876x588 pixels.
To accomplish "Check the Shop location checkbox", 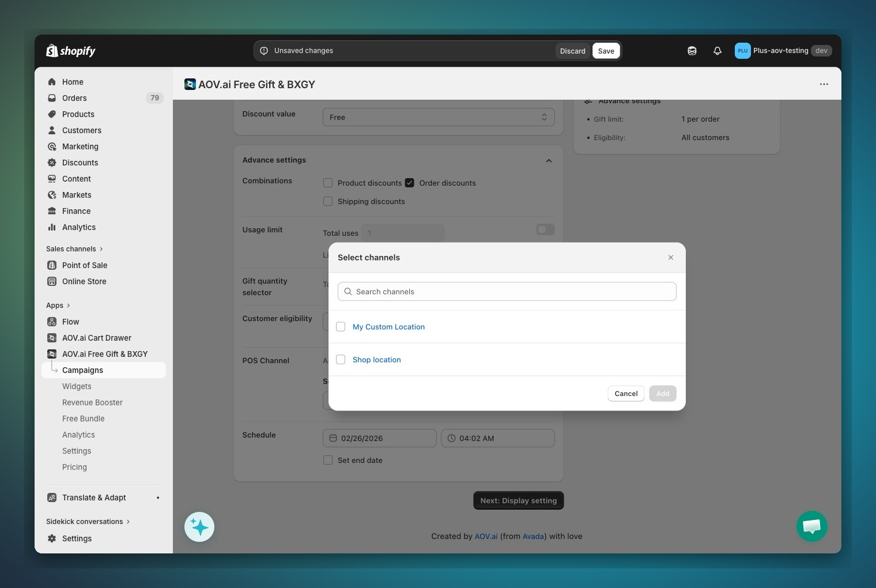I will tap(341, 360).
